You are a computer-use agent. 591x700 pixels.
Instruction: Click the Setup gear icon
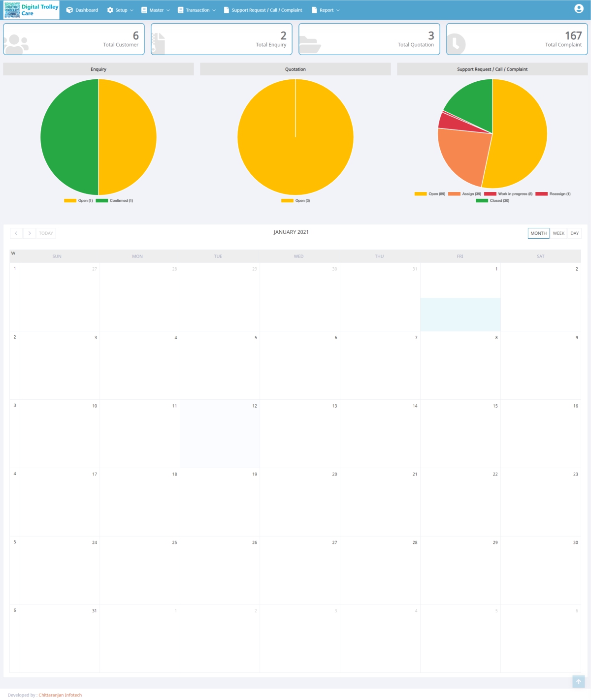pyautogui.click(x=110, y=10)
